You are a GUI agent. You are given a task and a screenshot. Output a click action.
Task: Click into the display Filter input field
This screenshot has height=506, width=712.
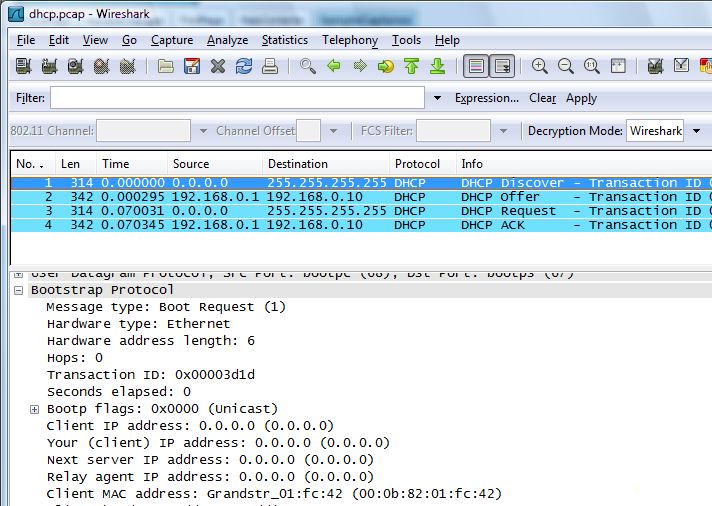coord(237,98)
